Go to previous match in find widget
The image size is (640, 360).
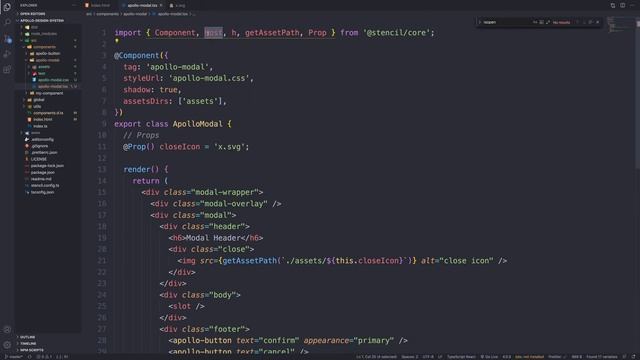(578, 22)
